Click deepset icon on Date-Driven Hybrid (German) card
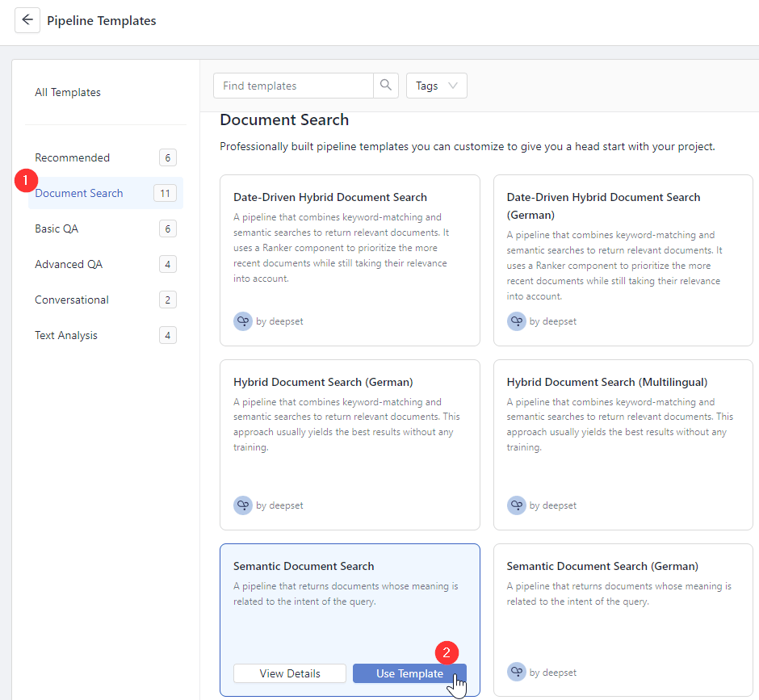 (x=517, y=321)
